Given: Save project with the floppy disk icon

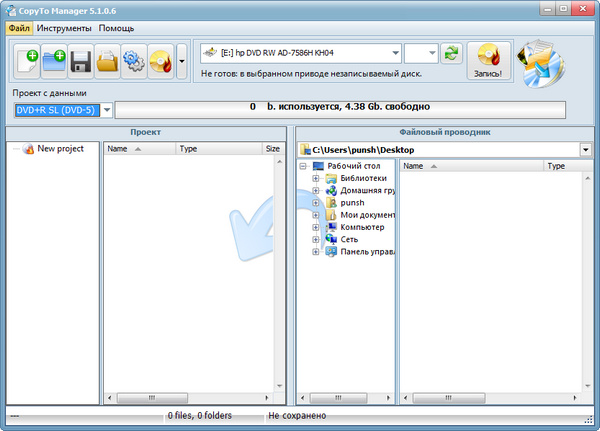Looking at the screenshot, I should (x=80, y=62).
